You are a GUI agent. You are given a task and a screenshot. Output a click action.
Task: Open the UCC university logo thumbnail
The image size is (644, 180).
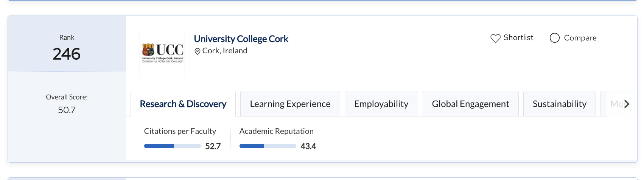(162, 54)
